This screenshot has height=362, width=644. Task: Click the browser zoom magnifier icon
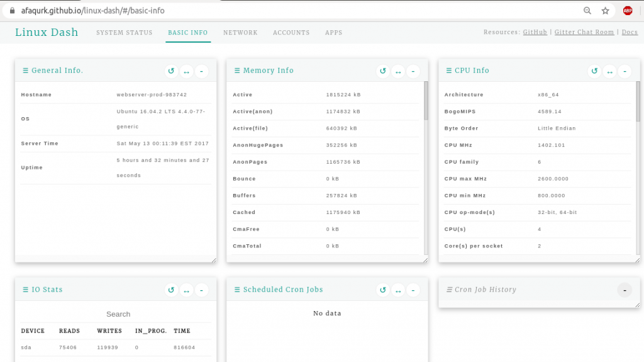587,11
